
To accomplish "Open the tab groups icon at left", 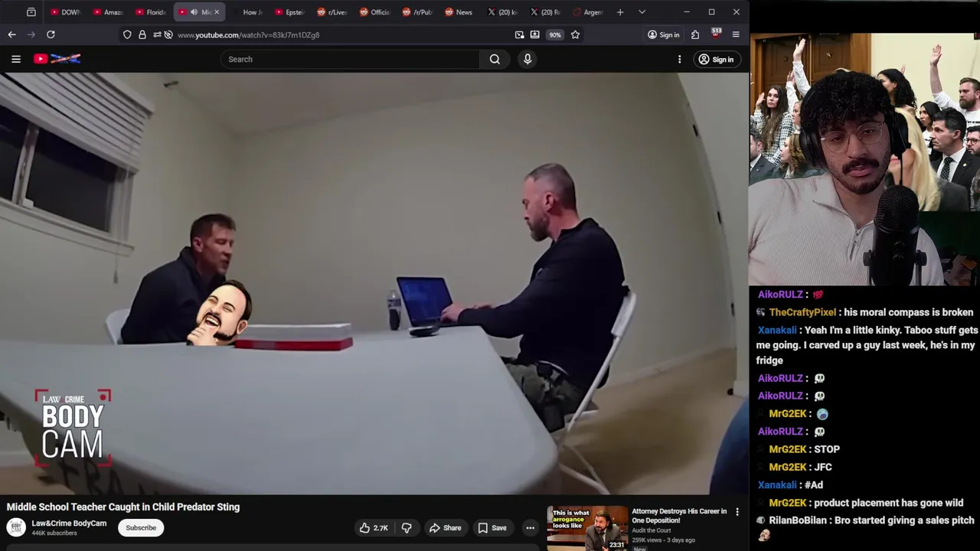I will 31,12.
